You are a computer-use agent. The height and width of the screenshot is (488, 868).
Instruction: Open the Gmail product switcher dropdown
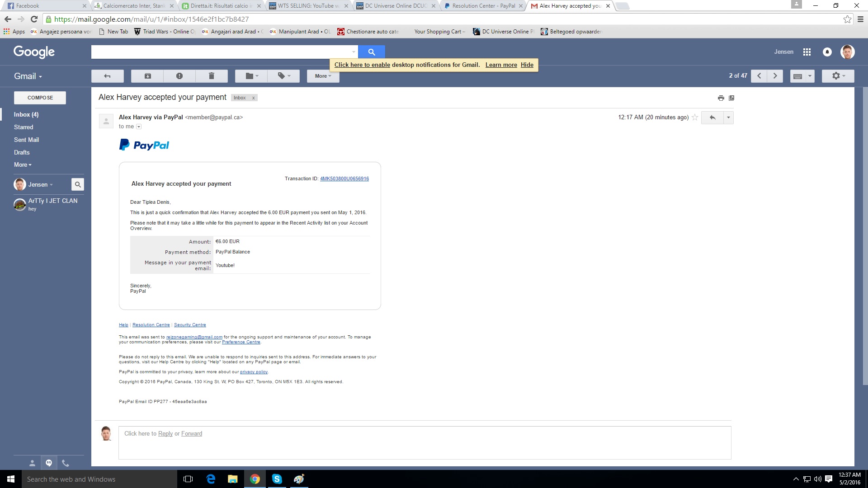pos(28,76)
